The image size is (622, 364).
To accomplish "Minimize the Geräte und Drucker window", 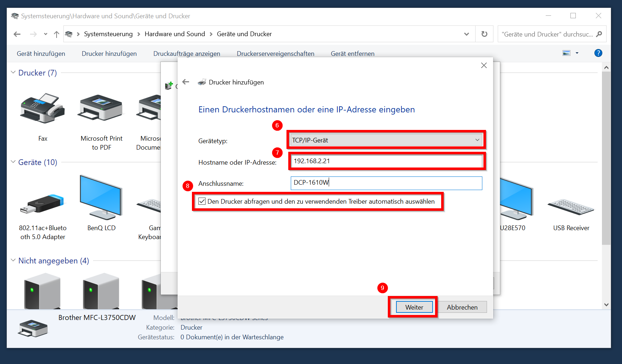I will click(x=548, y=16).
